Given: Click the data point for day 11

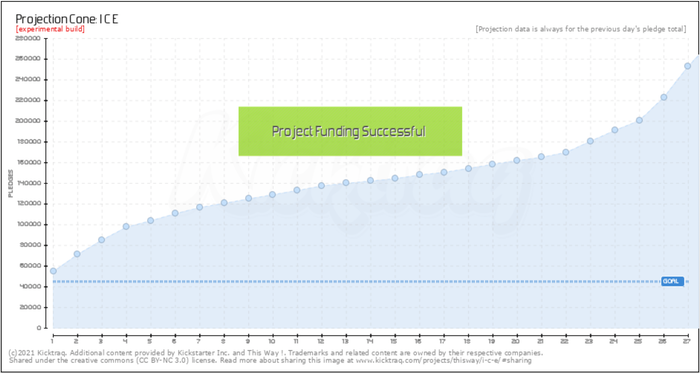Looking at the screenshot, I should tap(297, 190).
